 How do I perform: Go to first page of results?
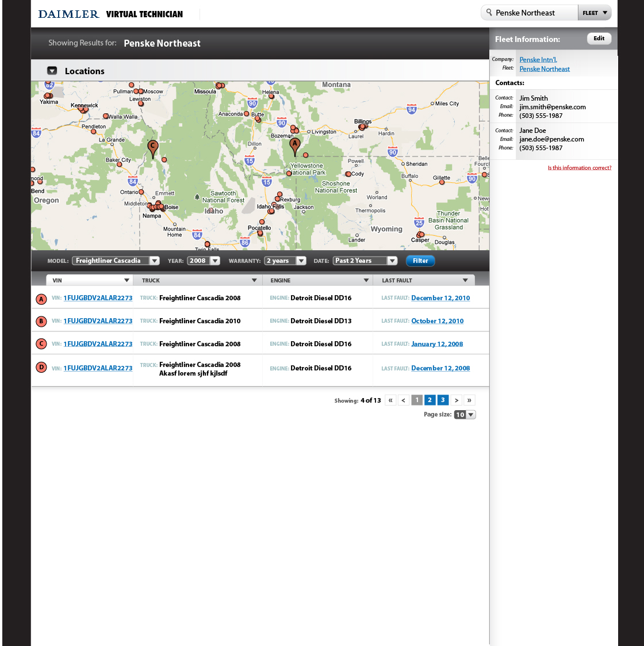390,400
